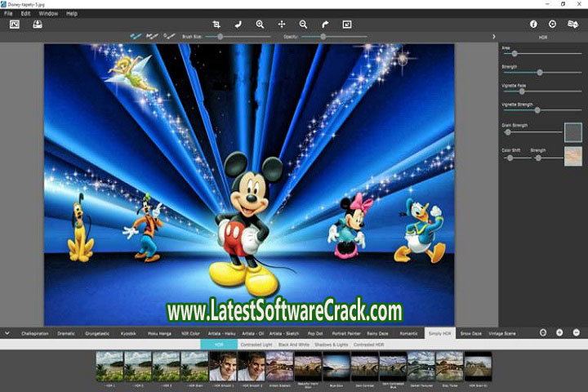The width and height of the screenshot is (588, 392).
Task: Select the first brush mode icon
Action: pyautogui.click(x=136, y=37)
